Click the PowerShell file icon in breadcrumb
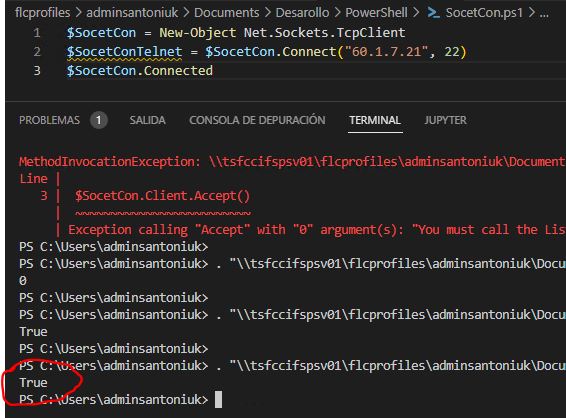The image size is (566, 418). click(x=433, y=13)
